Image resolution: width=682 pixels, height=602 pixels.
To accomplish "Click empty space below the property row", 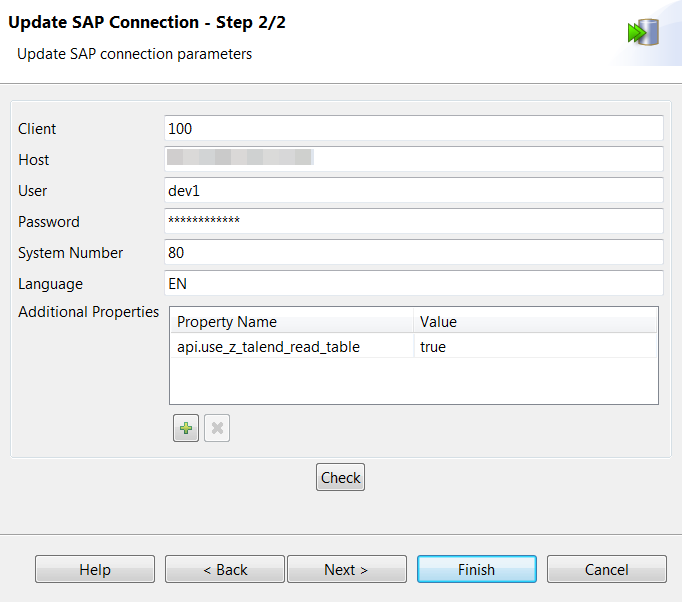I will point(413,381).
